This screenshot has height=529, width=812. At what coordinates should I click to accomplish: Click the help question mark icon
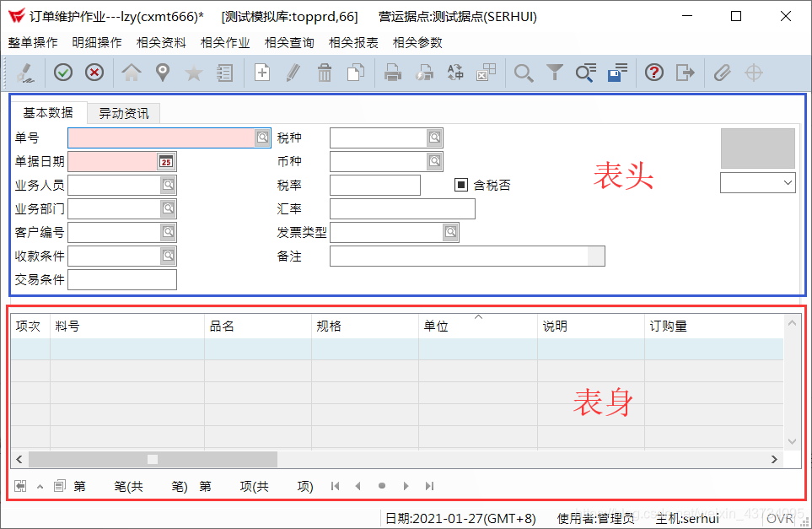[654, 73]
